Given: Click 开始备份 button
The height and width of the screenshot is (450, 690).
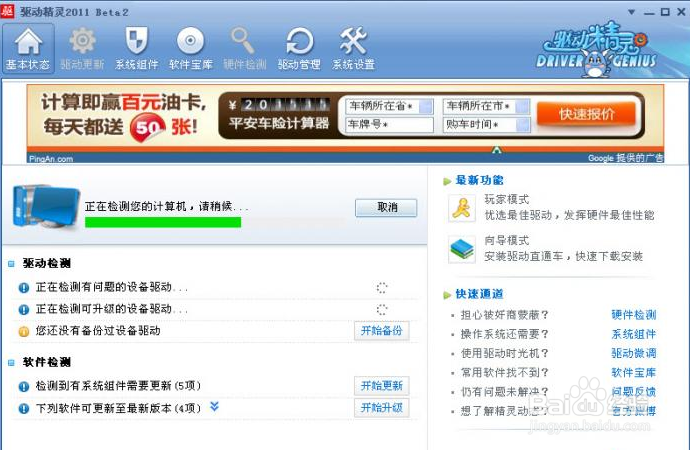Looking at the screenshot, I should 382,331.
